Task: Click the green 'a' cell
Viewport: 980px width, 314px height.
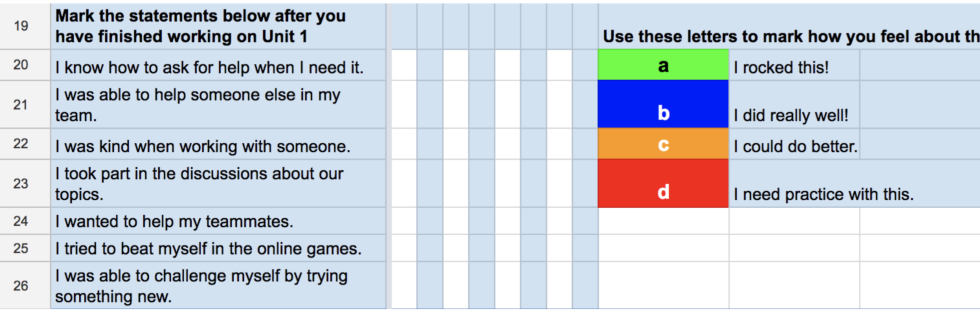Action: point(663,65)
